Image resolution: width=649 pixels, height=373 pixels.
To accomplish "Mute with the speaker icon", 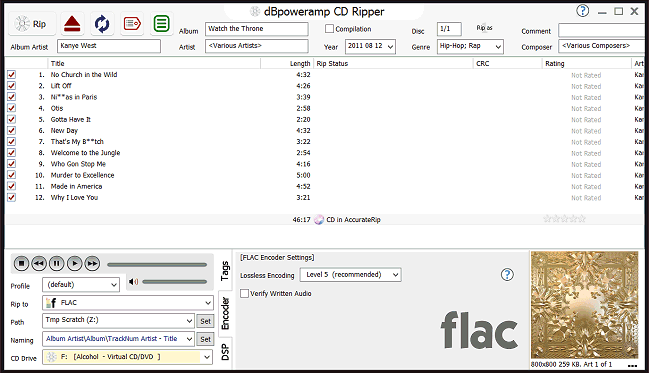I will coord(133,282).
